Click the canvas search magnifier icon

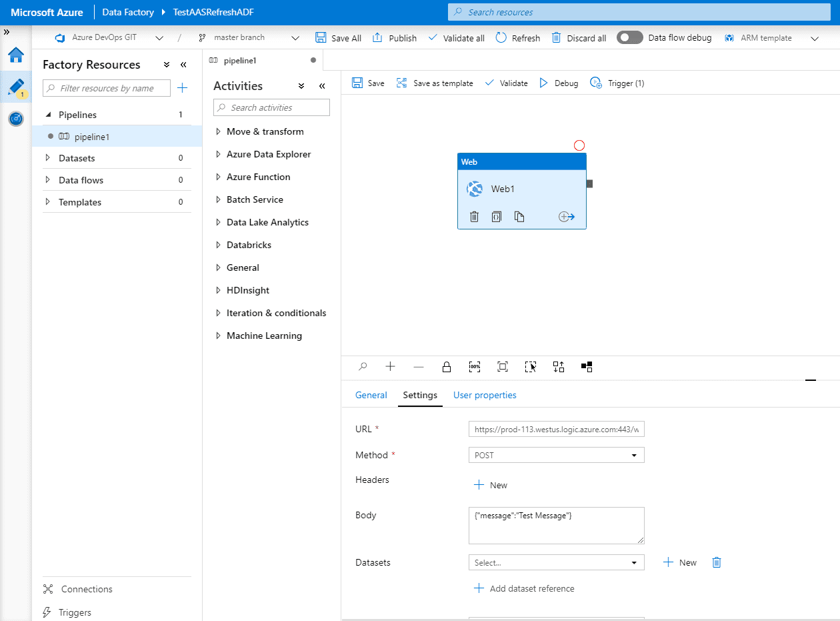tap(363, 367)
